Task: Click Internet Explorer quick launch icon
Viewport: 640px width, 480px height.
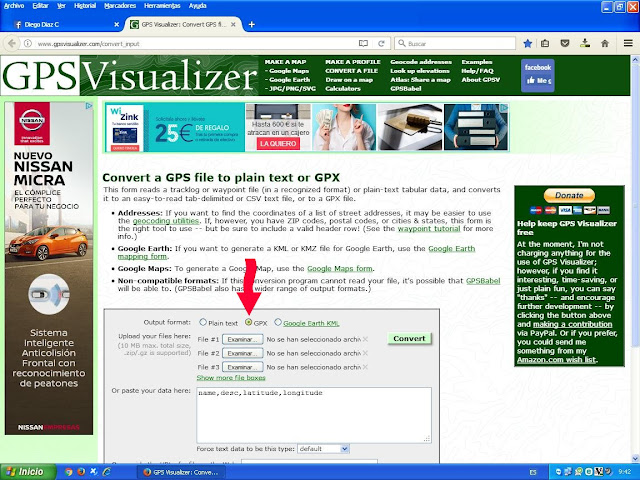Action: tap(107, 472)
